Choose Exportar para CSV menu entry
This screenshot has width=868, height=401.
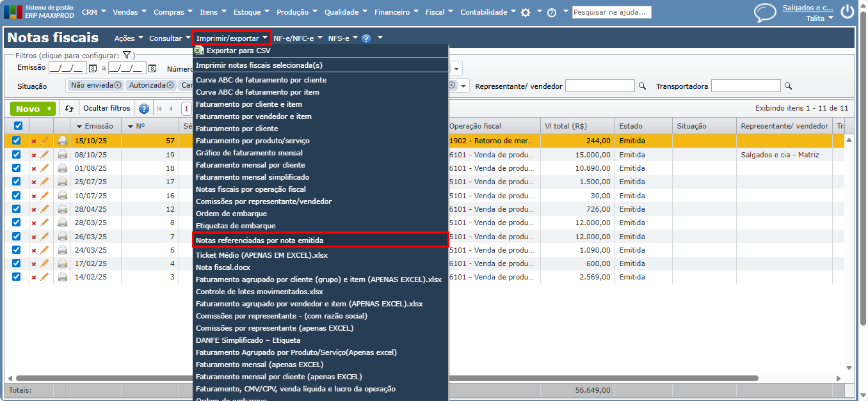coord(238,51)
